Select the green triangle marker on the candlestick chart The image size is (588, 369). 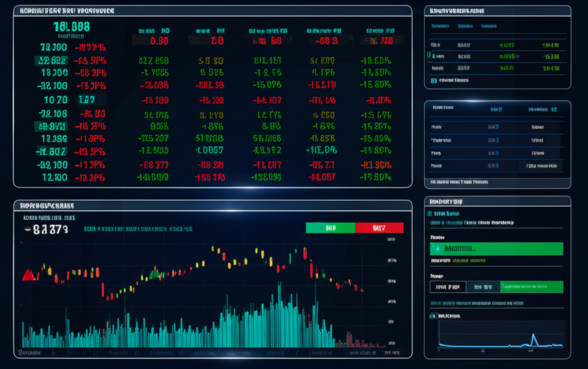(153, 274)
